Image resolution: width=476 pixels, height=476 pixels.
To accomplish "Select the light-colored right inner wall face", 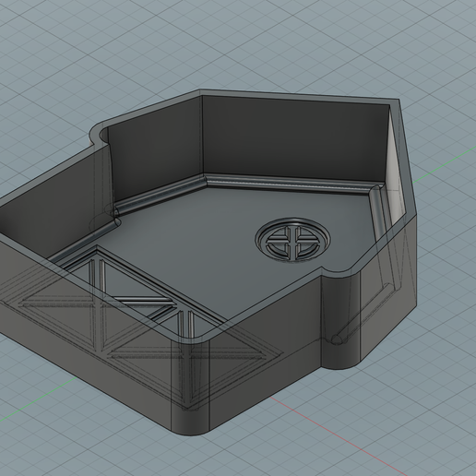I will [394, 173].
